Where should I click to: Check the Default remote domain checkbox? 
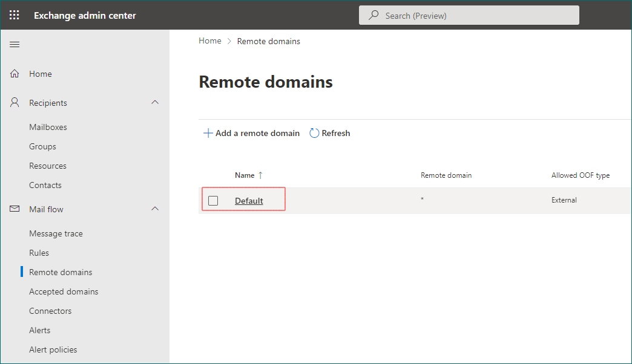(x=213, y=201)
